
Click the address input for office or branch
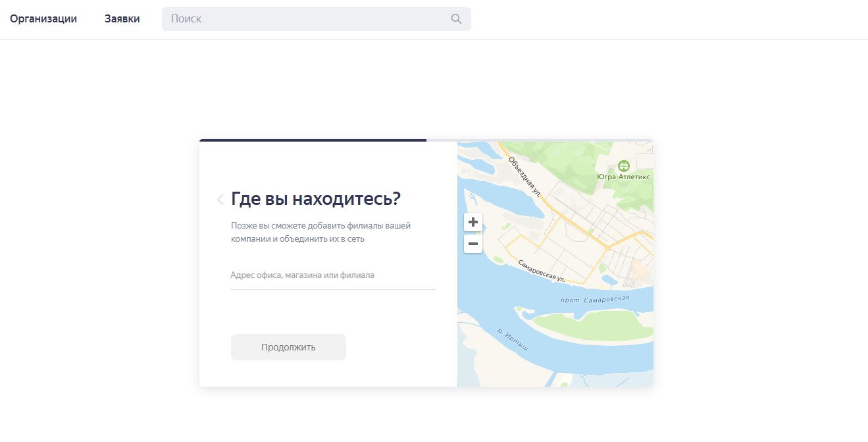point(332,275)
